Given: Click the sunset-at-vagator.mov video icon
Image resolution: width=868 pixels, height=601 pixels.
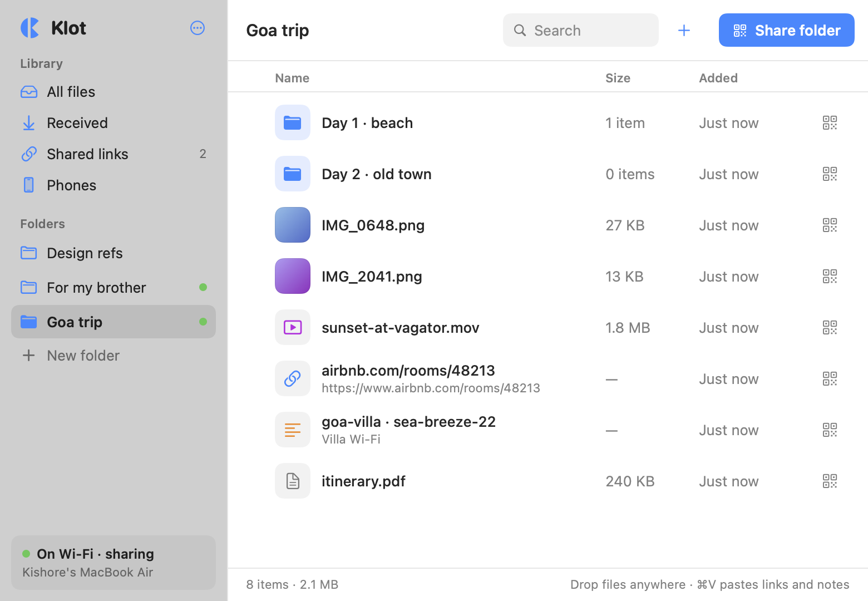Looking at the screenshot, I should (x=293, y=327).
